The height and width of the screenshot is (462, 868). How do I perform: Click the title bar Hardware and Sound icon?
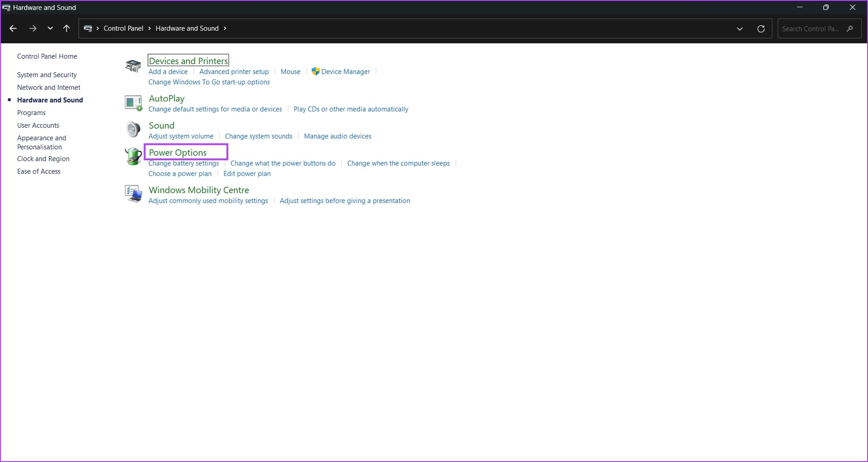pos(6,8)
